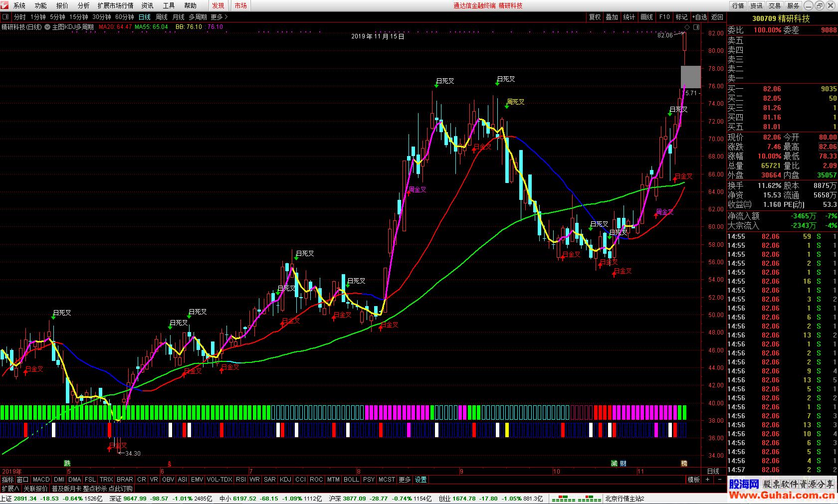Click the 创业 index quote in status bar
838x504 pixels.
click(491, 499)
